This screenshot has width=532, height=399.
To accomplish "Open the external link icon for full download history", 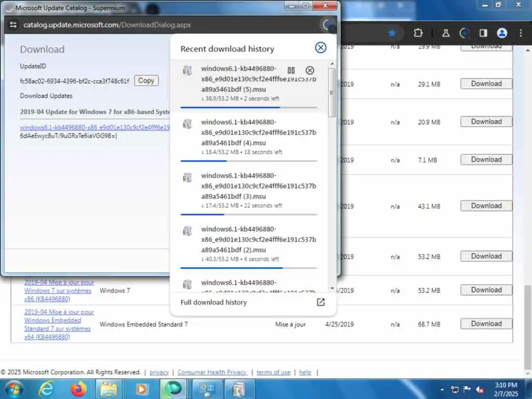I will click(321, 302).
